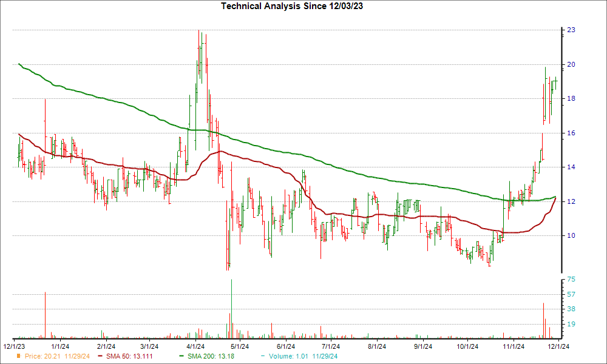Click the 12/1/23 date axis label

pos(14,346)
